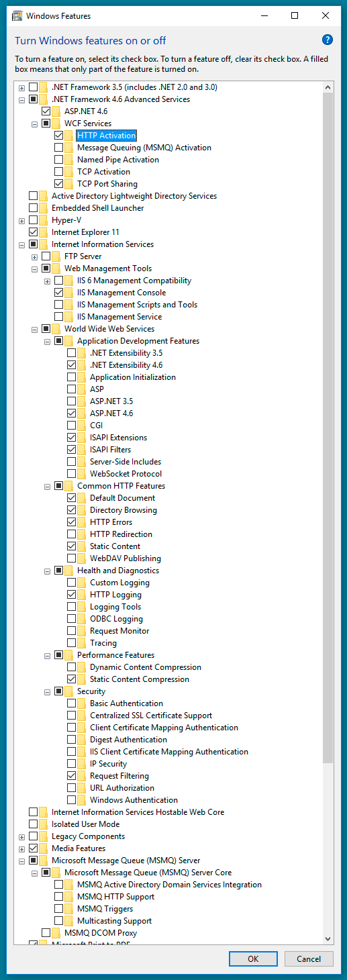This screenshot has width=347, height=980.
Task: Click the folder icon beside Multicasting Support
Action: 69,921
